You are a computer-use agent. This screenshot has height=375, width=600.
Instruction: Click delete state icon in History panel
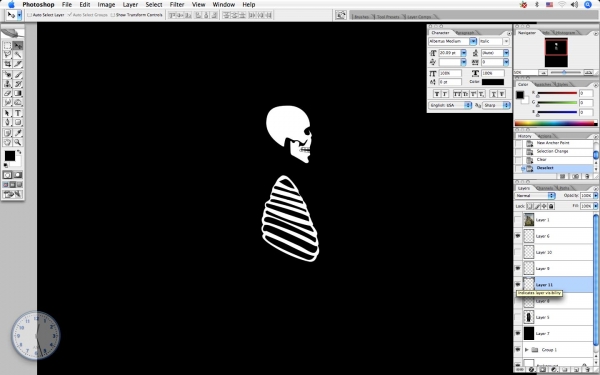click(587, 176)
